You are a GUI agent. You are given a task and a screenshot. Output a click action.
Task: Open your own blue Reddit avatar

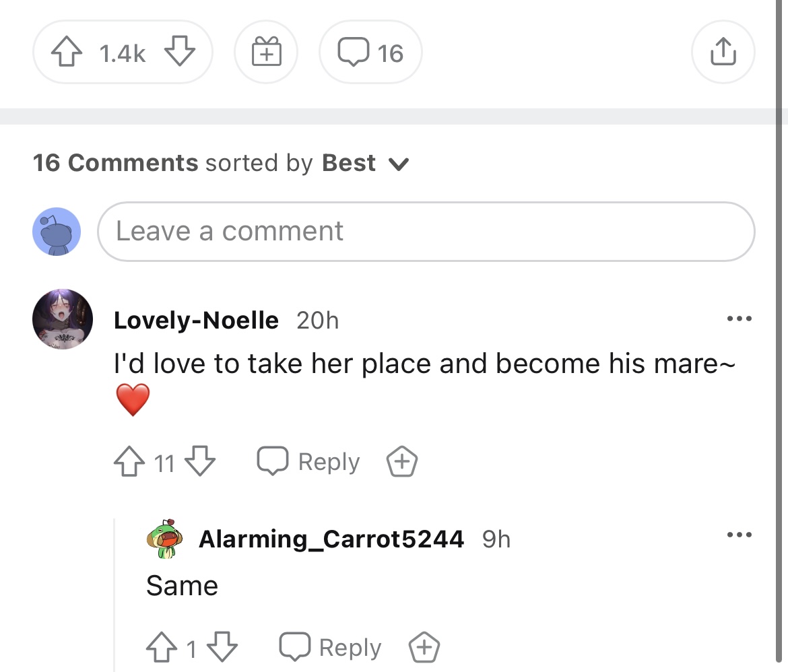coord(57,232)
